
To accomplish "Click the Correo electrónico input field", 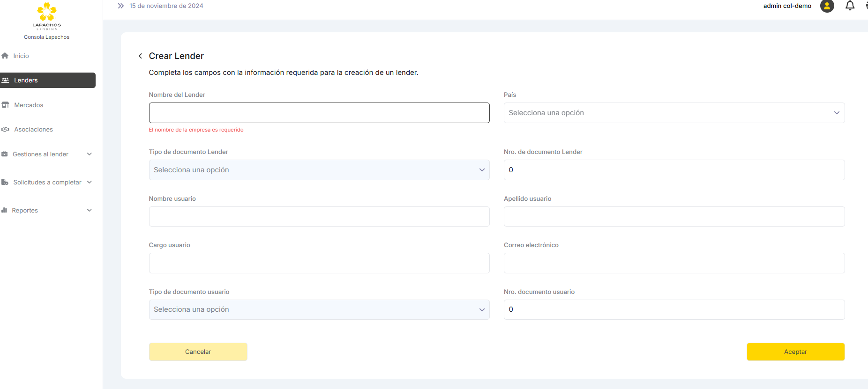I will (673, 263).
